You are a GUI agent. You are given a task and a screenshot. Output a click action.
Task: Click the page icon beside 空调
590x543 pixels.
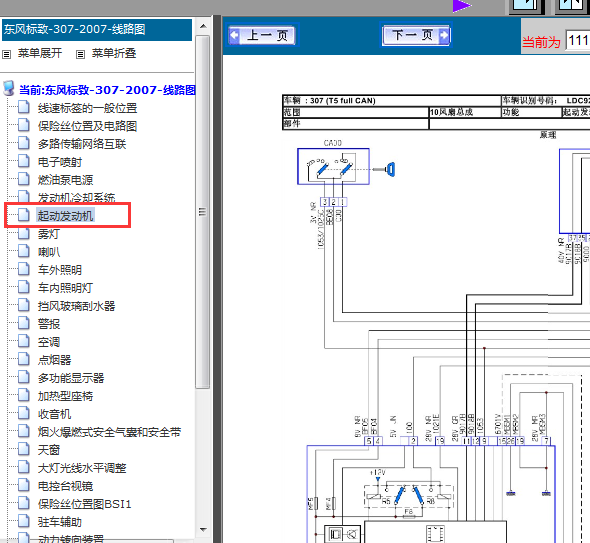(24, 341)
